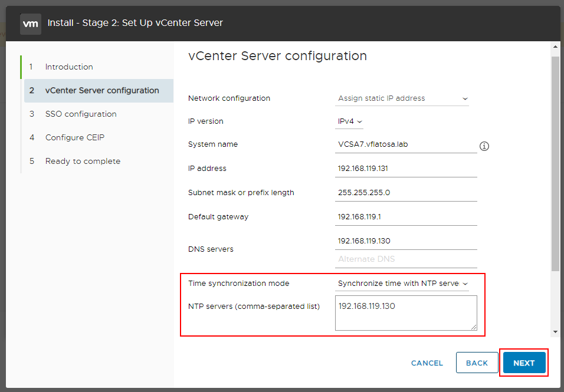Viewport: 564px width, 392px height.
Task: Click the IP address input field
Action: pos(406,169)
